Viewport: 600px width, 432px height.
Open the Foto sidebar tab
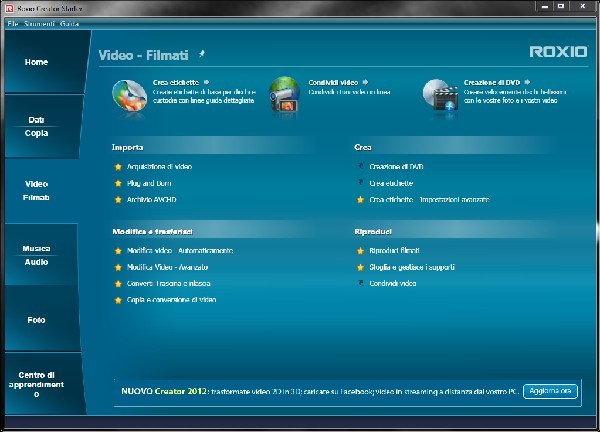click(37, 319)
